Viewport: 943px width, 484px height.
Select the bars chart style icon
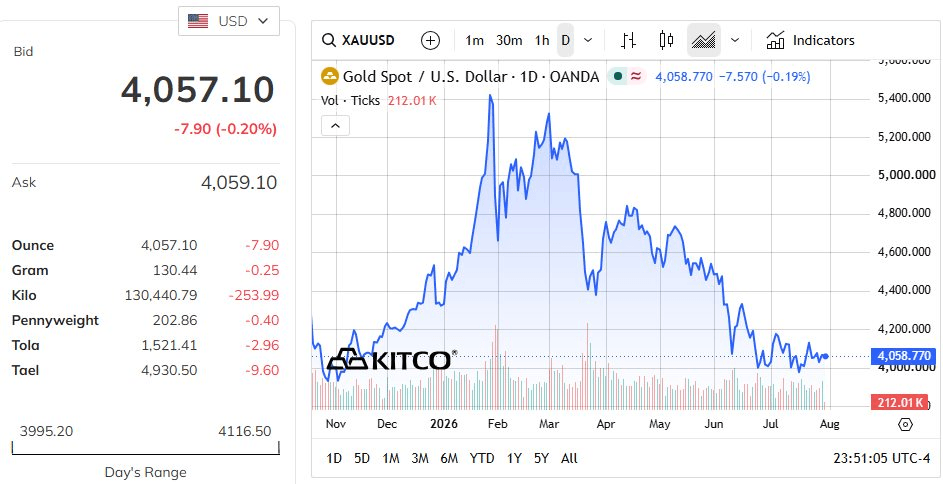628,40
